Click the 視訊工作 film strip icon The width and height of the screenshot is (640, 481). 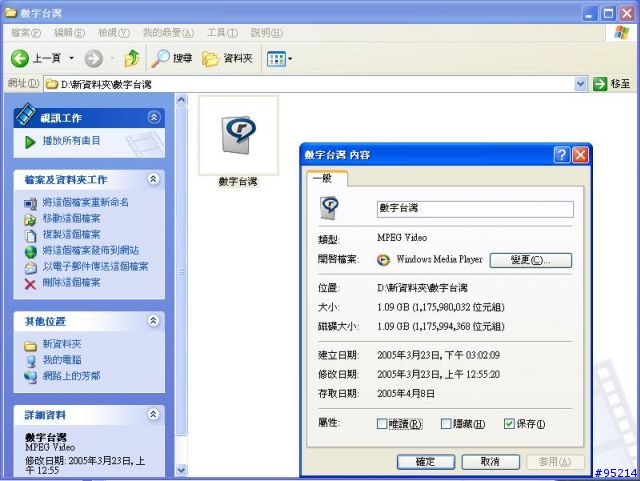pyautogui.click(x=25, y=114)
